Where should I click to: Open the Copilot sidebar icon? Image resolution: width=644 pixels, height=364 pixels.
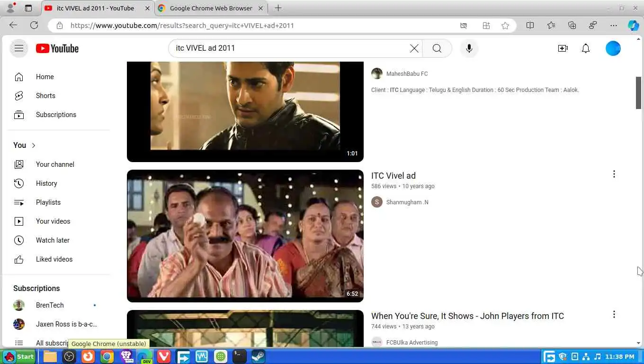tap(633, 26)
